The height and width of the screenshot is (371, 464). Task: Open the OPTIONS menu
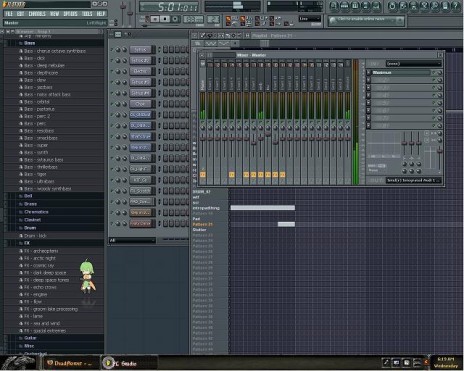coord(70,14)
